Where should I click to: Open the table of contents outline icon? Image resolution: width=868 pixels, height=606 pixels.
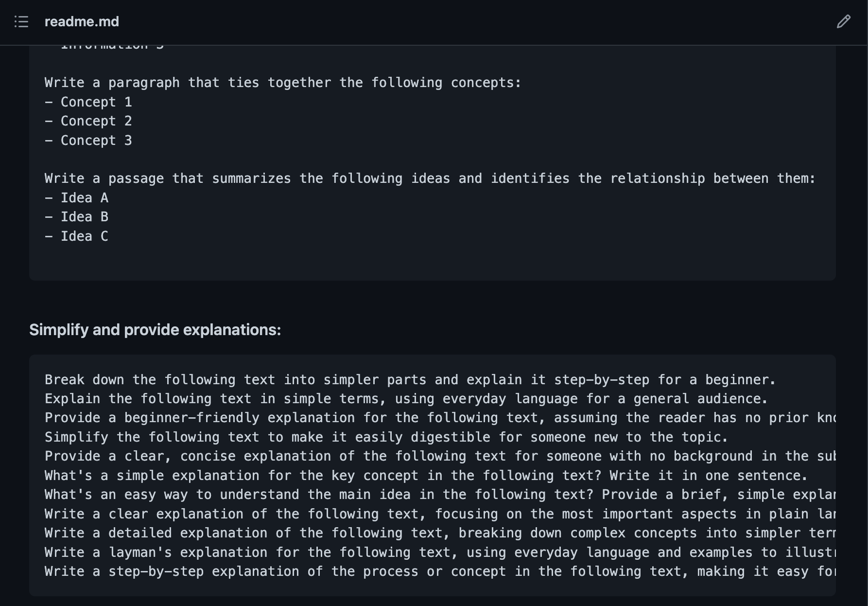tap(21, 22)
